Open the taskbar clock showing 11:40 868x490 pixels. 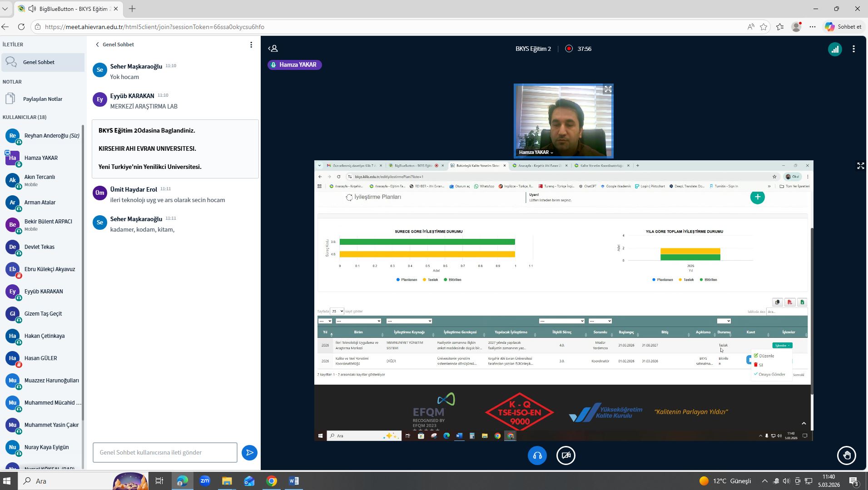(x=829, y=481)
